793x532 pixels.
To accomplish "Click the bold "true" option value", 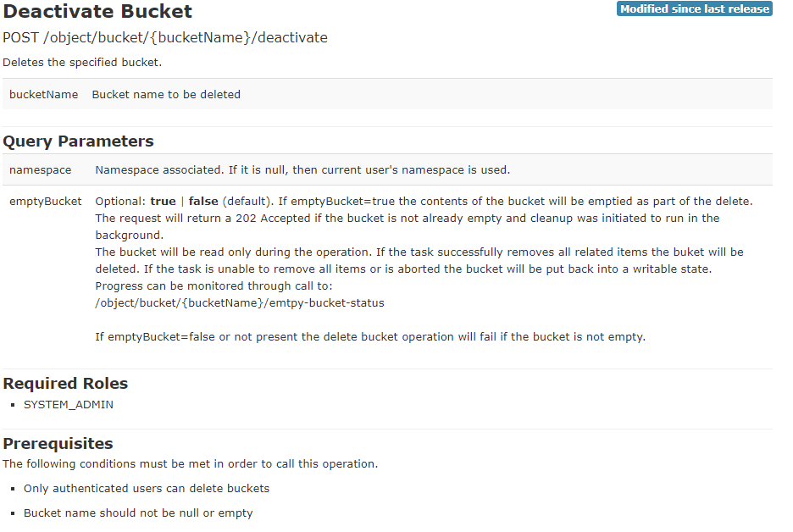I will pyautogui.click(x=163, y=202).
